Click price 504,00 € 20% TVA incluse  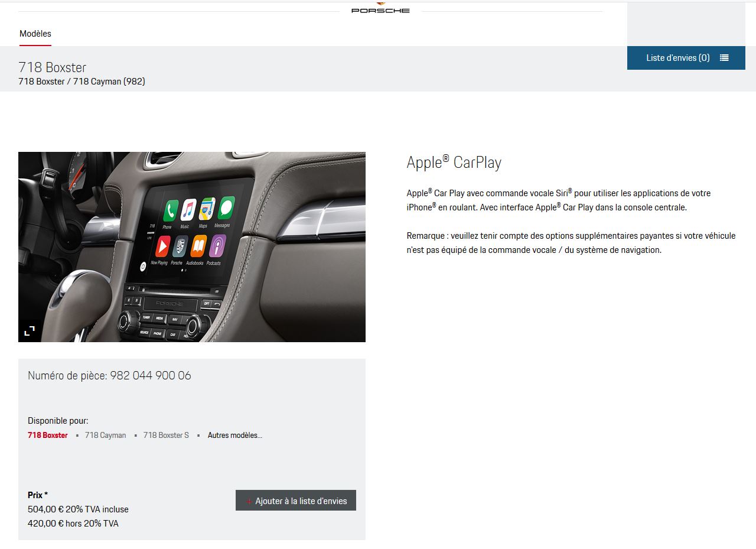(x=78, y=509)
